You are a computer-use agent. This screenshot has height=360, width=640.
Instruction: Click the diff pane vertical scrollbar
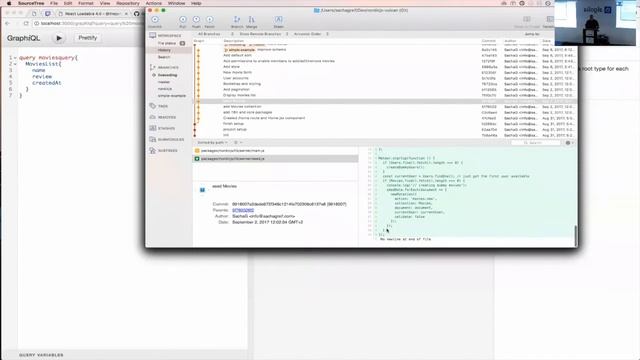click(x=576, y=235)
